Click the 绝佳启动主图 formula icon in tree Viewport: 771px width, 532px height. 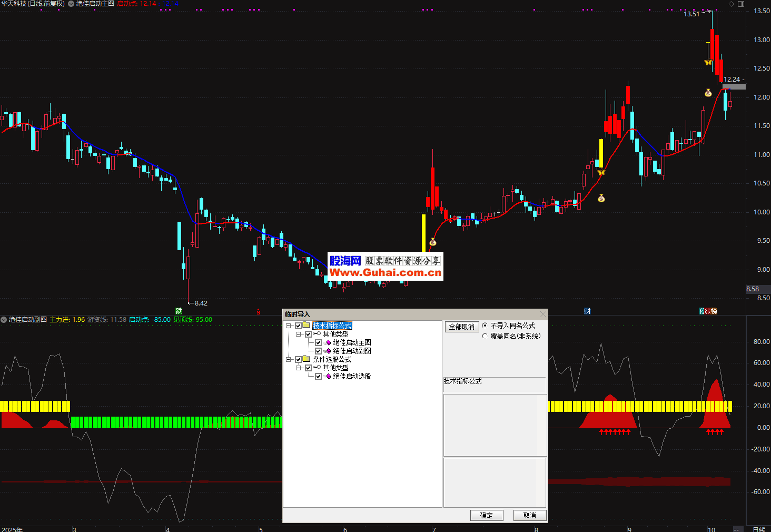pos(329,343)
